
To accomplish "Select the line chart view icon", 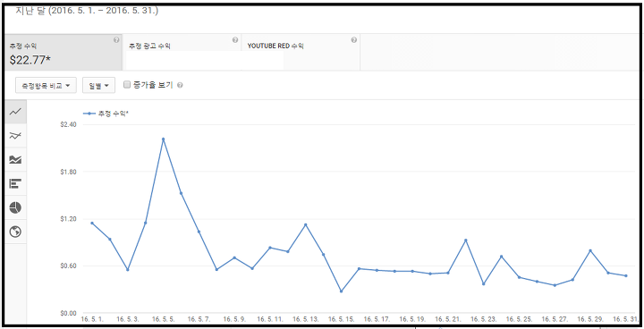I will tap(15, 112).
